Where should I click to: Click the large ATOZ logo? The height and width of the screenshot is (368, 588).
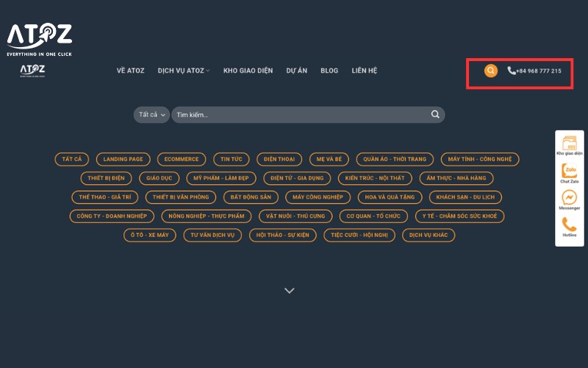pos(40,40)
